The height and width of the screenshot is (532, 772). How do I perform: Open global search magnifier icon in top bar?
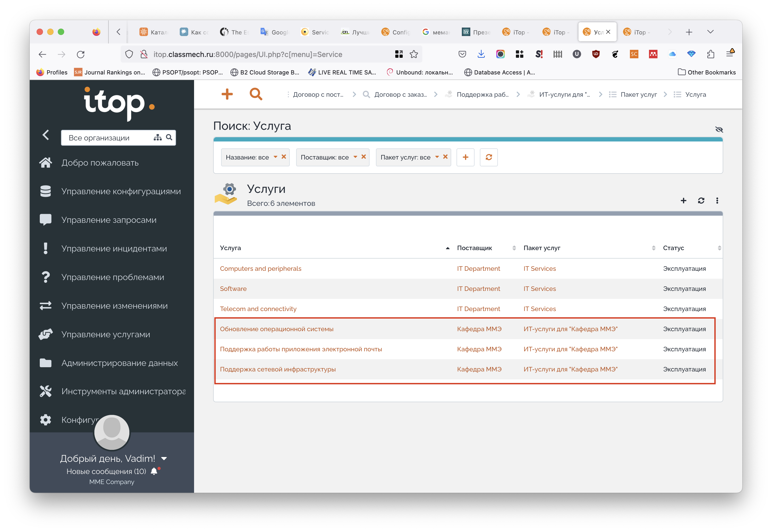coord(256,94)
